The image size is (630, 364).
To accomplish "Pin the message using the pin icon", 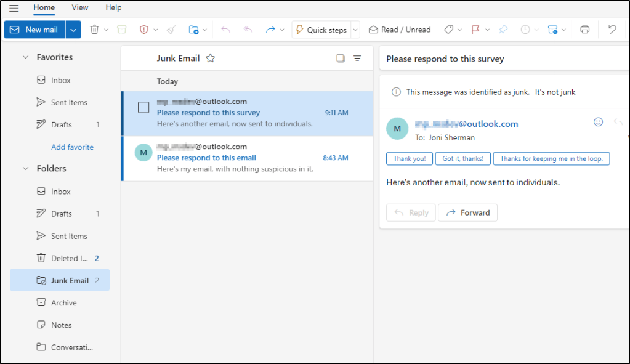I will pyautogui.click(x=503, y=30).
